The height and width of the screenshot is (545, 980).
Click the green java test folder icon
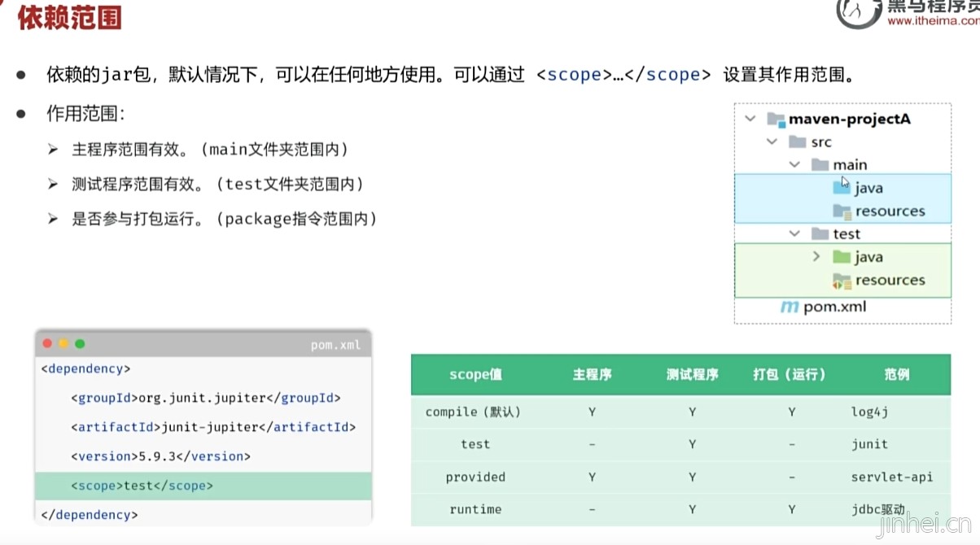(842, 257)
